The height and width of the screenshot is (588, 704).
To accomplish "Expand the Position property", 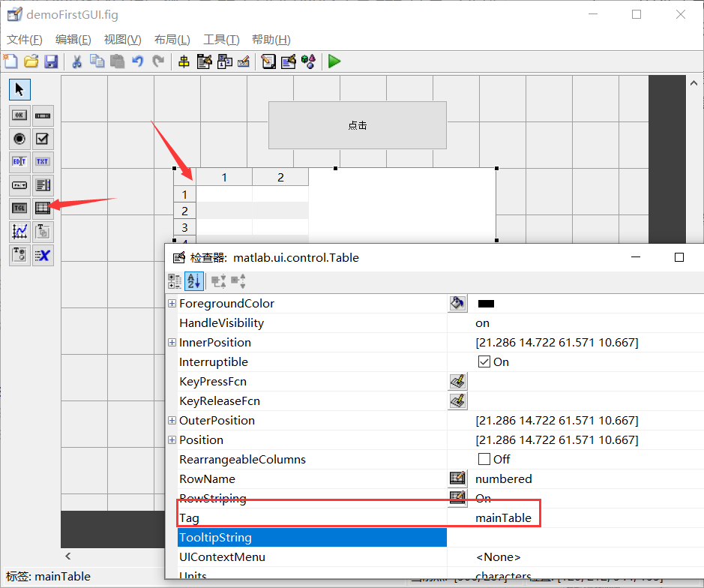I will [172, 439].
